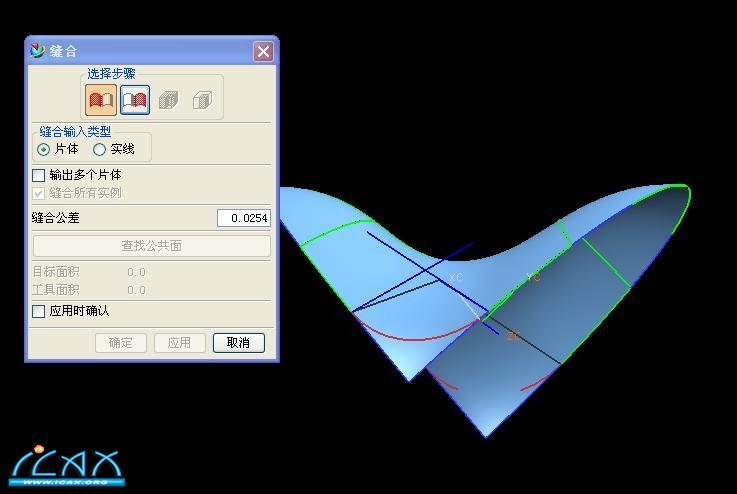Close the 缝合 dialog window
This screenshot has height=494, width=737.
coord(263,51)
